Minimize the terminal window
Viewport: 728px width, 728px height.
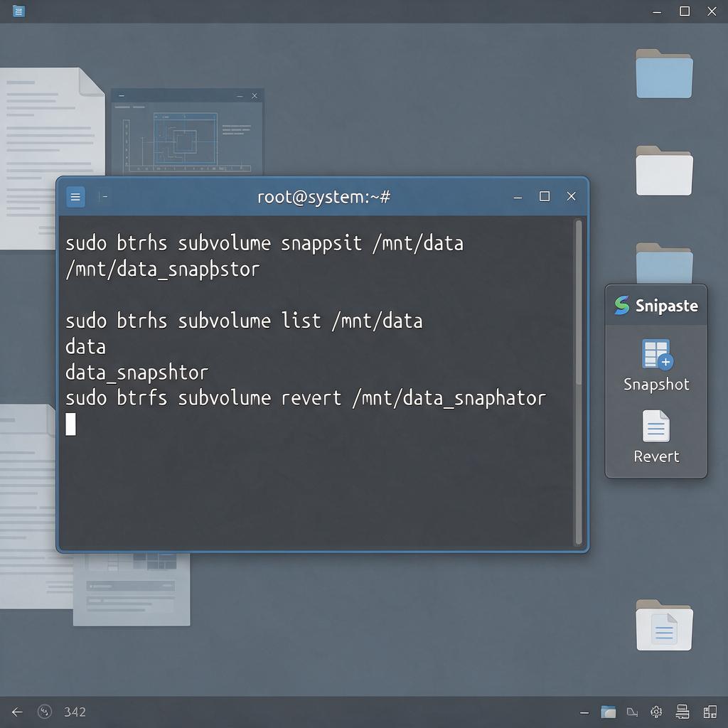[x=518, y=198]
